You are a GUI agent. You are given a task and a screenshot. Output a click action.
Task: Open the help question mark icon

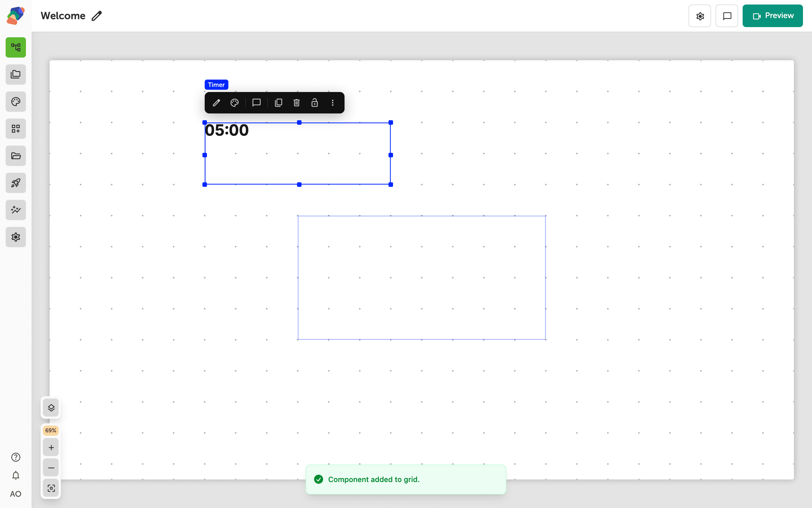point(16,457)
